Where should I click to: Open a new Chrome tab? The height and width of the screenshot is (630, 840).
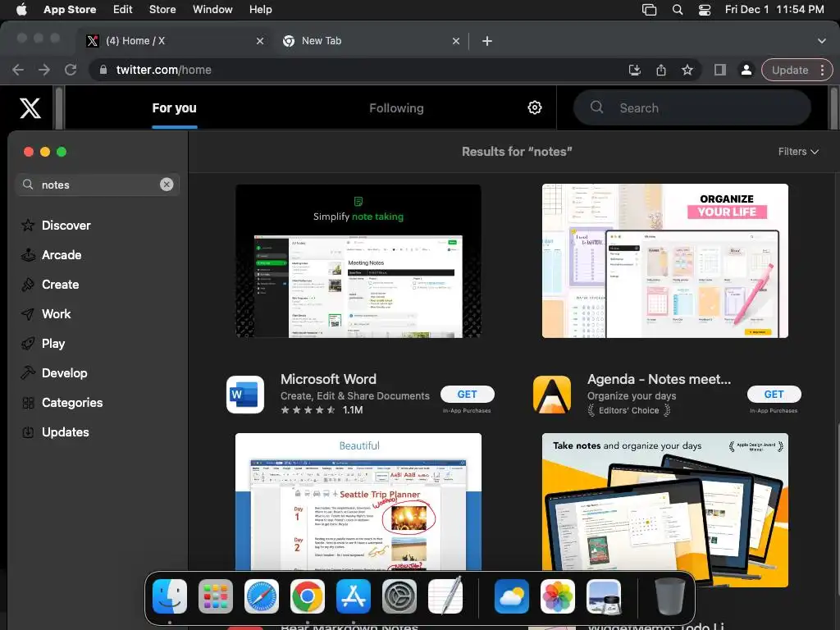(x=487, y=41)
